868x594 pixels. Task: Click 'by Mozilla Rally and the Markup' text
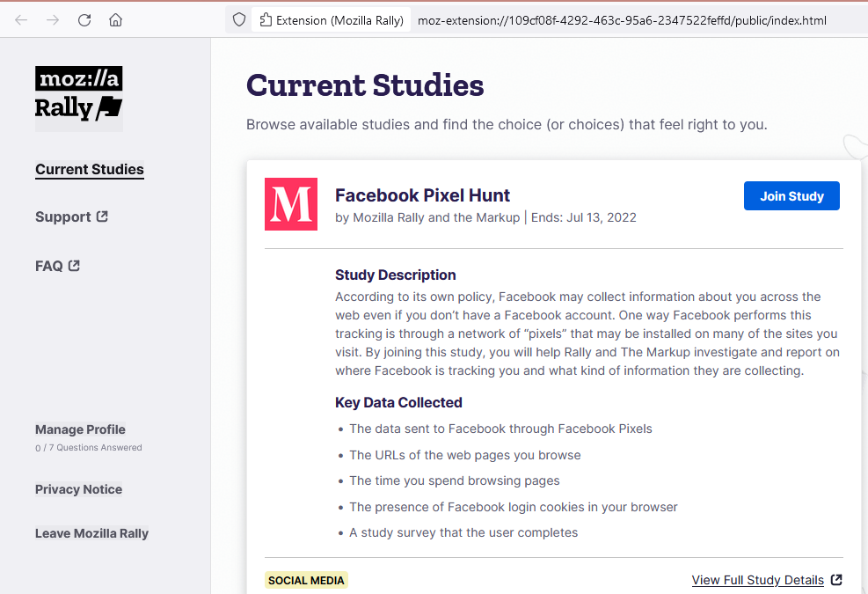pos(427,217)
